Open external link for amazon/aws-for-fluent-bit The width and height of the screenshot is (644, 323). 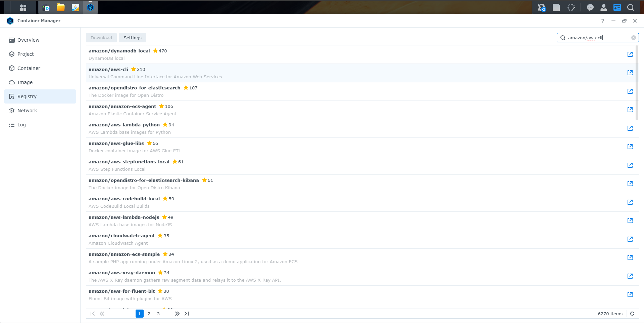[630, 295]
